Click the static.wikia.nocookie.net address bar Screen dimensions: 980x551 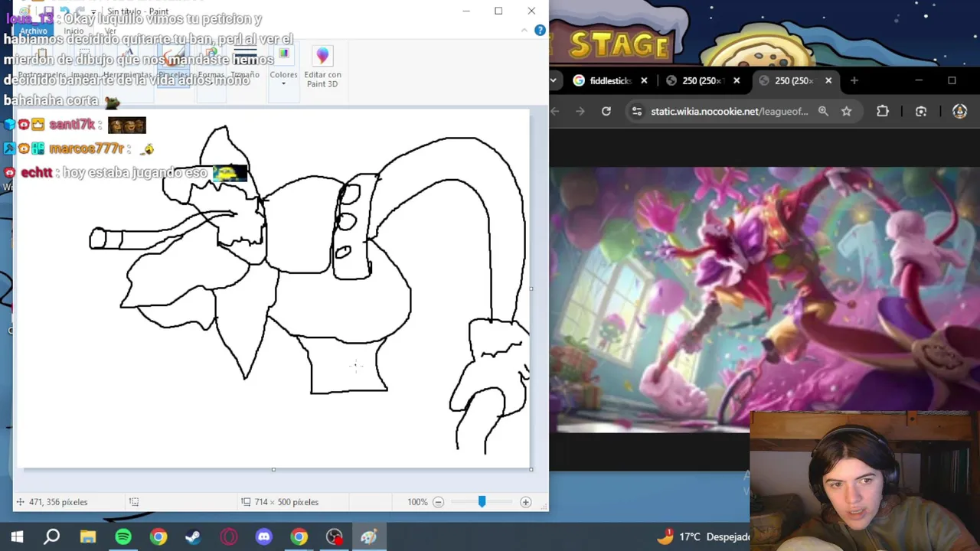[729, 111]
